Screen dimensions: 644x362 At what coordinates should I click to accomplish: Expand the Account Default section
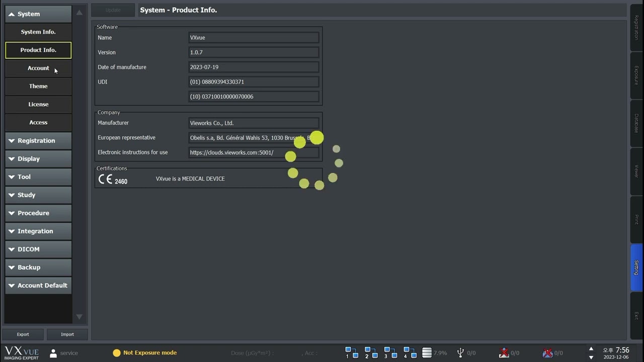pyautogui.click(x=38, y=286)
